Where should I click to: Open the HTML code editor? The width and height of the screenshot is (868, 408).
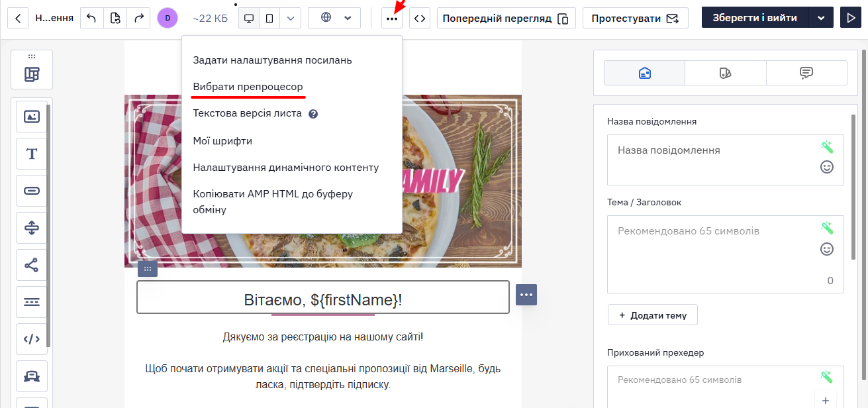(x=420, y=18)
